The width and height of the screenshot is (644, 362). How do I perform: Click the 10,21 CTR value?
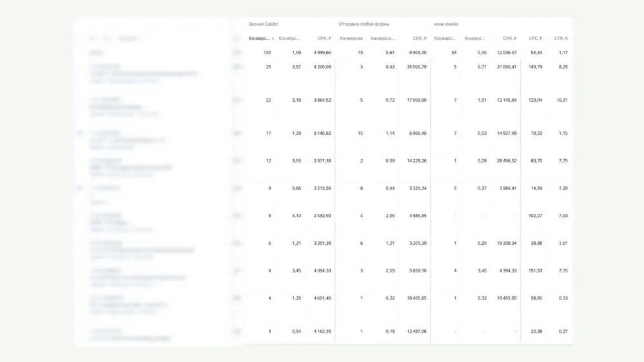(562, 100)
